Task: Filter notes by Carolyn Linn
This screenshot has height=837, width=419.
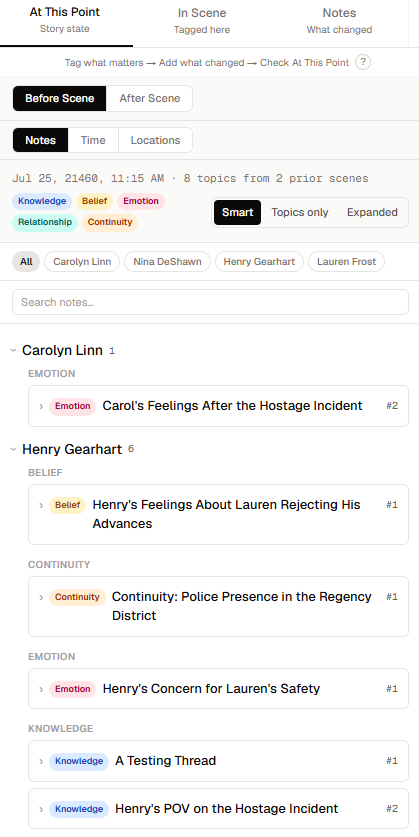Action: pyautogui.click(x=82, y=262)
